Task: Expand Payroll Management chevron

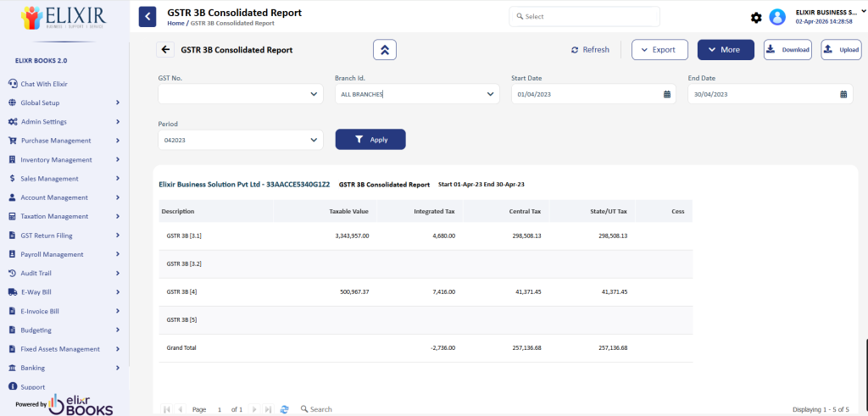Action: pyautogui.click(x=118, y=254)
